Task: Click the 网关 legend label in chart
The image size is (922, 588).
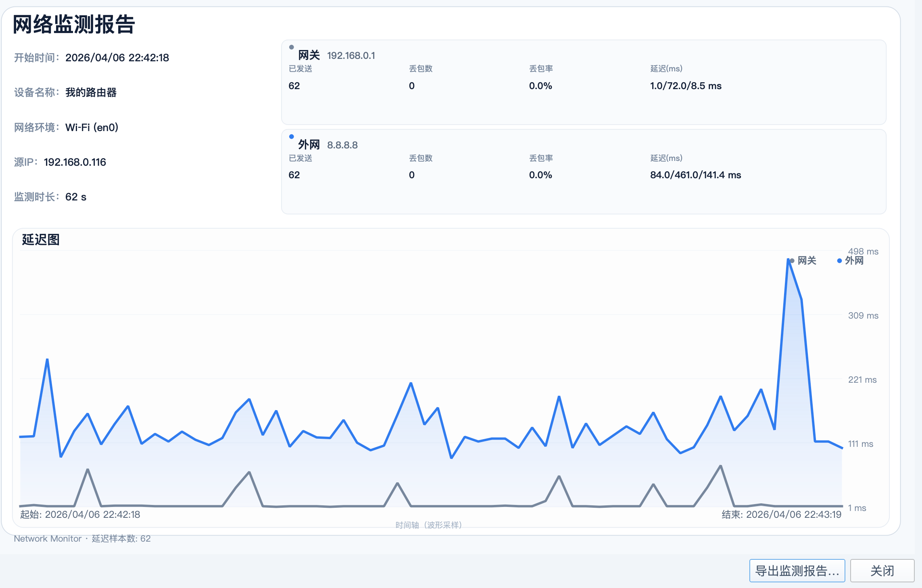Action: 807,261
